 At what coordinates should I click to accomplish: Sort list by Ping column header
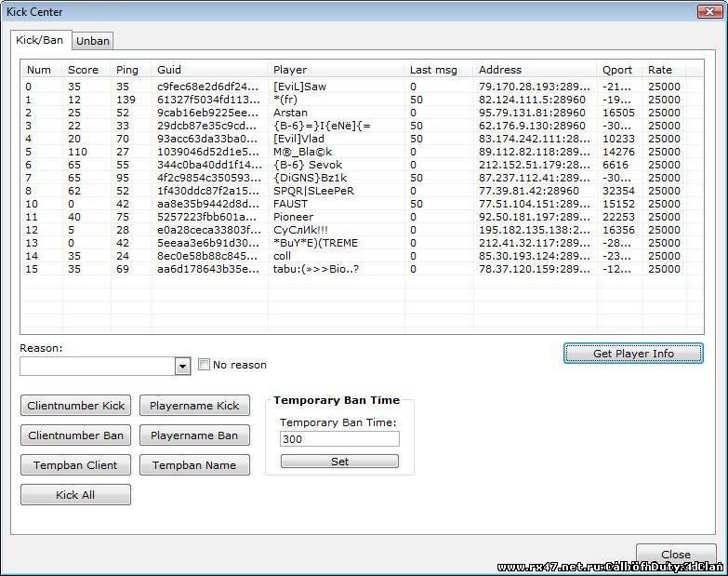pyautogui.click(x=126, y=70)
